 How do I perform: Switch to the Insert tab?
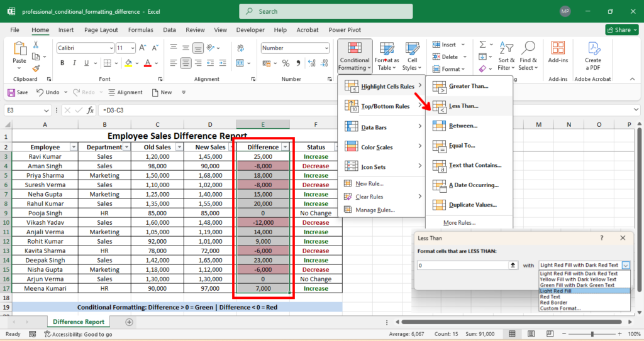(65, 30)
